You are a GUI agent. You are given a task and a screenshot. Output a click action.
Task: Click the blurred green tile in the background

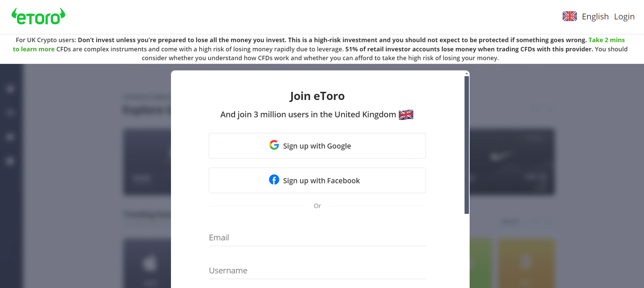(481, 264)
